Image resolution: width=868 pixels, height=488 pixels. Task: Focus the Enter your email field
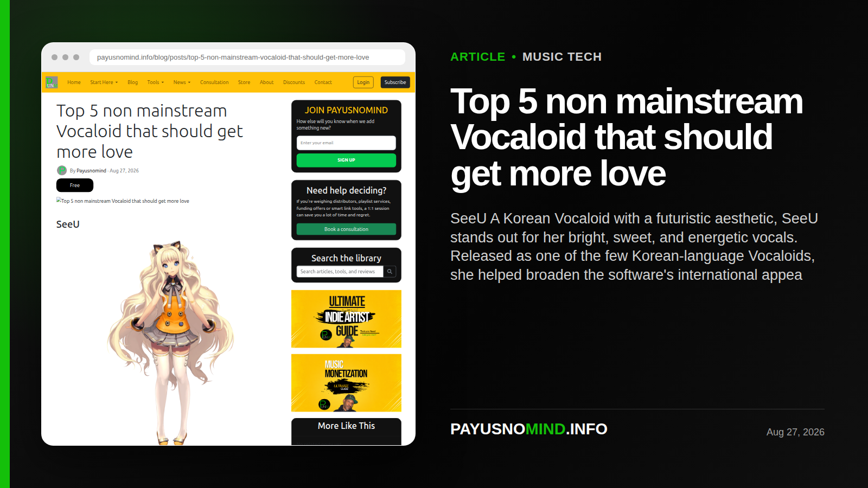pyautogui.click(x=346, y=143)
